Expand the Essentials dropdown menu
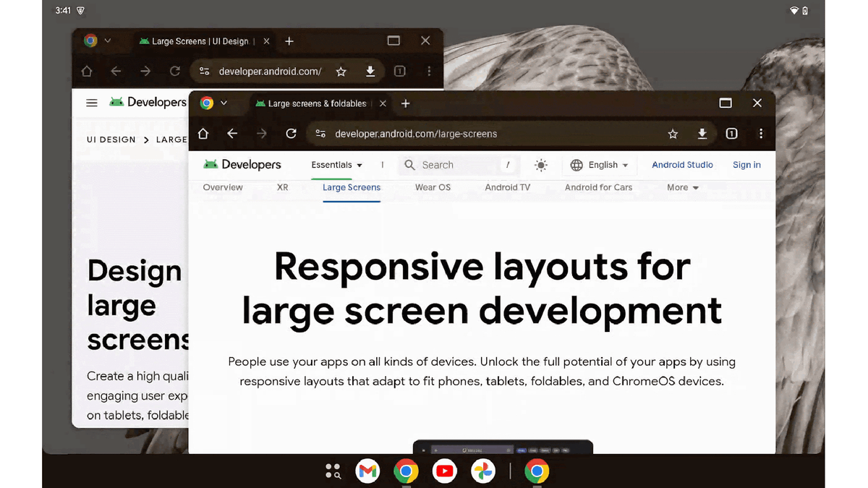Image resolution: width=868 pixels, height=488 pixels. [x=337, y=165]
